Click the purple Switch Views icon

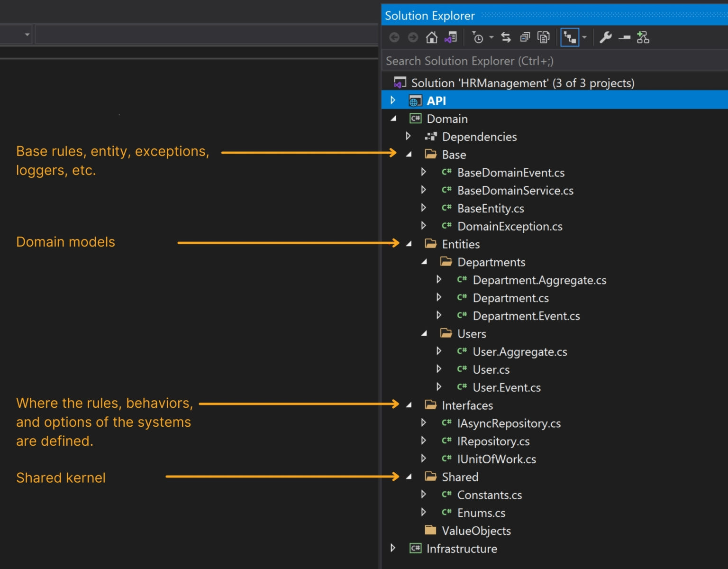pos(450,37)
